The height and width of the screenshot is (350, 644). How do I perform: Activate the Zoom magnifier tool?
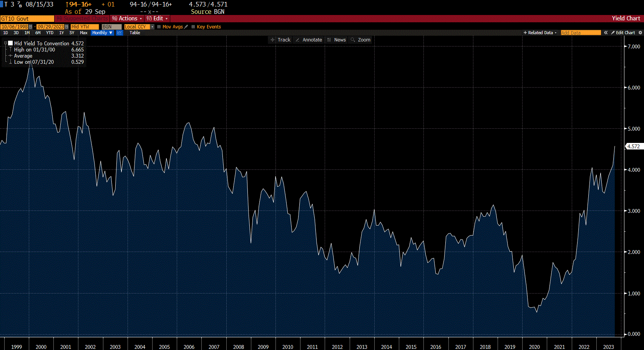pos(360,40)
